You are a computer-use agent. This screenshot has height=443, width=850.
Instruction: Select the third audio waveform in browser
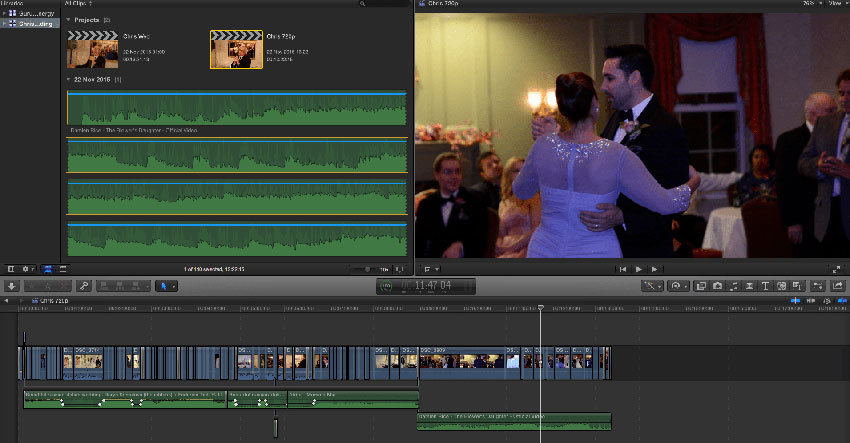pyautogui.click(x=236, y=197)
